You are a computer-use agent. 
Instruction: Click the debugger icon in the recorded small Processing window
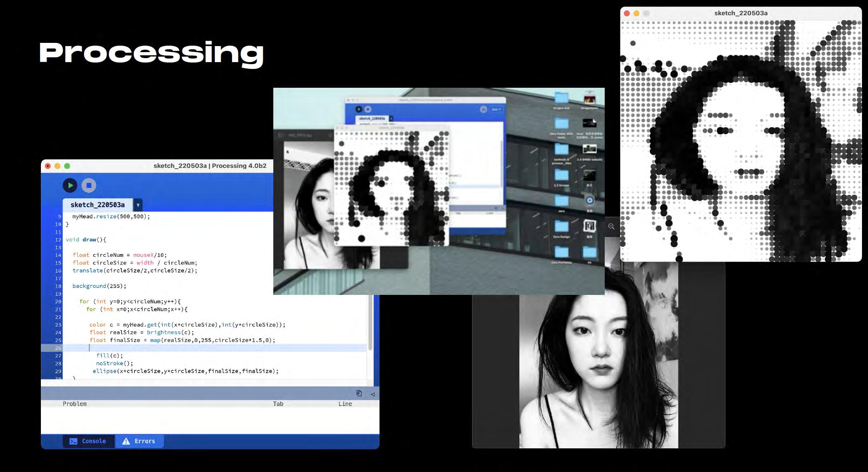483,109
